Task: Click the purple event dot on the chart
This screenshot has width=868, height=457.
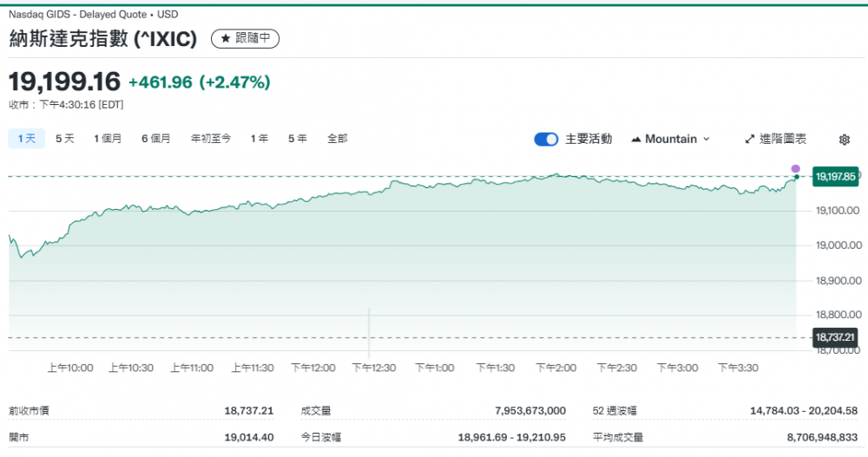Action: (x=796, y=168)
